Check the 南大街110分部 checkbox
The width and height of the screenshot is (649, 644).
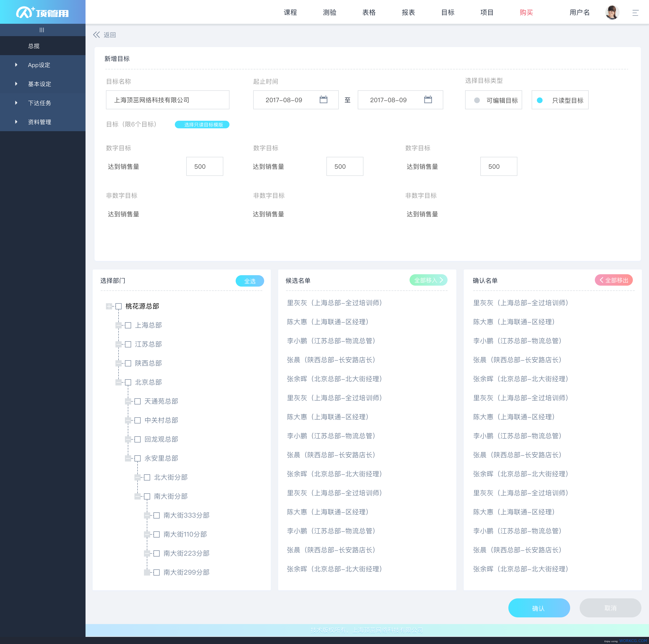(157, 534)
